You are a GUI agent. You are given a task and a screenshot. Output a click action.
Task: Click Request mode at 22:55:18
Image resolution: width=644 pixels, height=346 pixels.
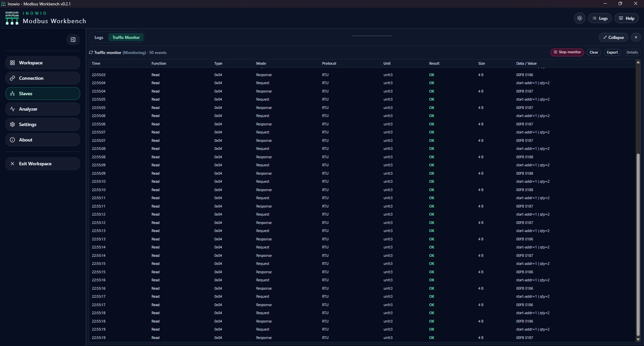(x=263, y=313)
